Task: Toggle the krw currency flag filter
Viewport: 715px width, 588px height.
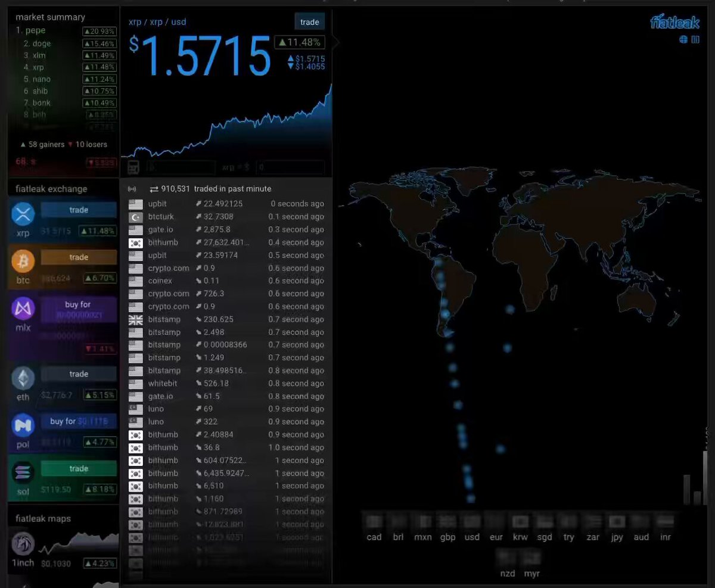Action: (520, 522)
